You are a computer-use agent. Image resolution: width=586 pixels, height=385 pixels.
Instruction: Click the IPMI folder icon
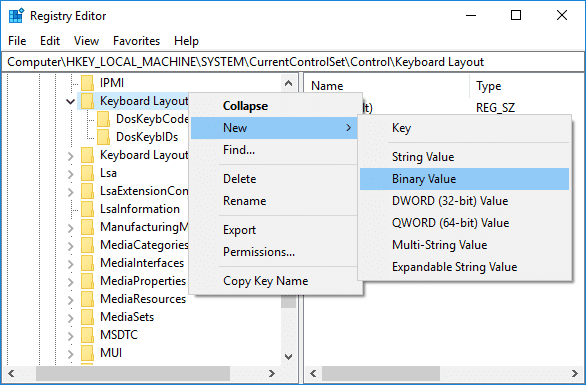[87, 83]
